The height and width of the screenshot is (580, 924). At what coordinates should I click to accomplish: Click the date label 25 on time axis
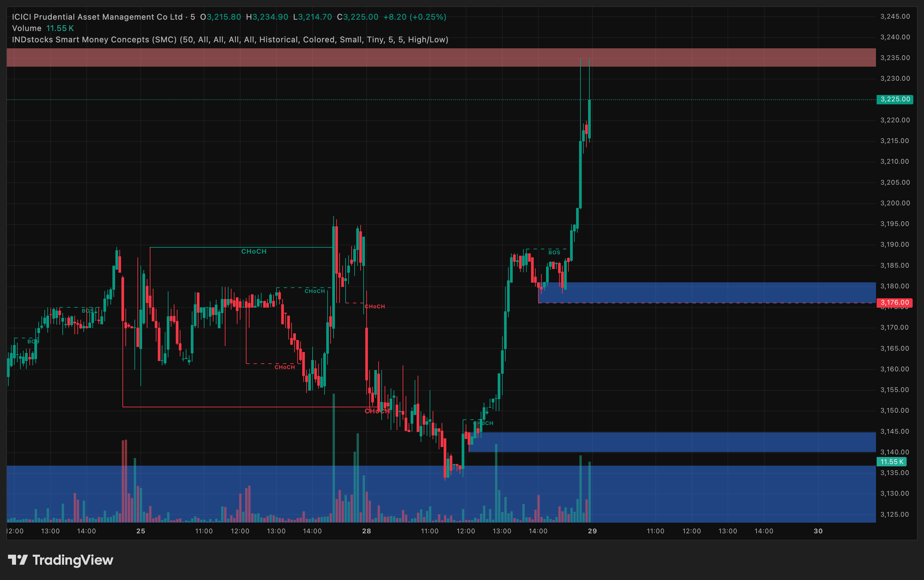141,531
